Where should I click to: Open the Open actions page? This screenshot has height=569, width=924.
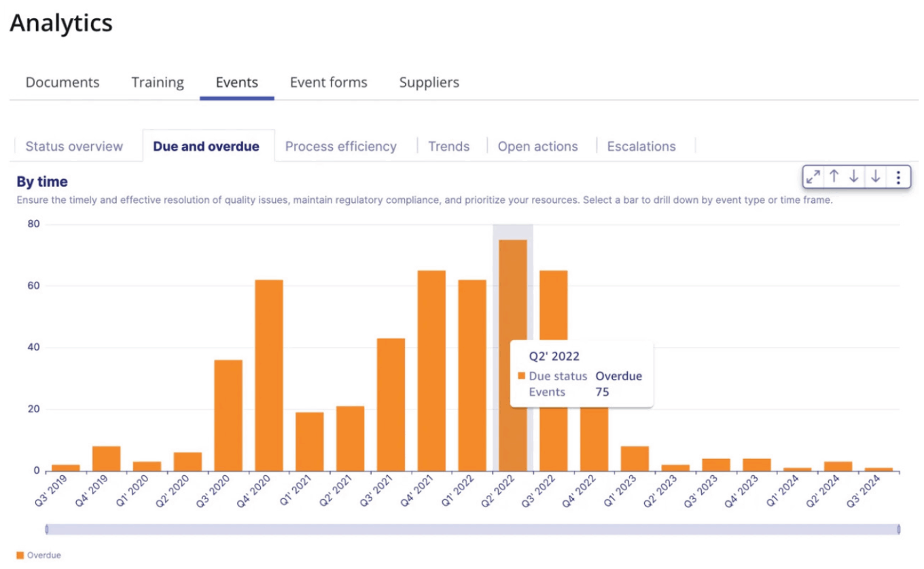pos(538,146)
